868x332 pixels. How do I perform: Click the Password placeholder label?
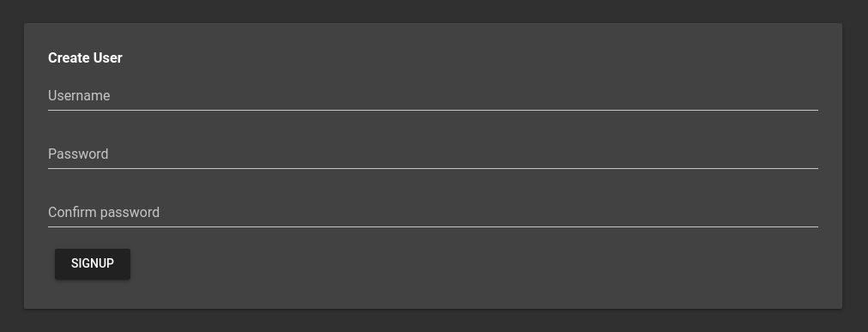point(78,154)
